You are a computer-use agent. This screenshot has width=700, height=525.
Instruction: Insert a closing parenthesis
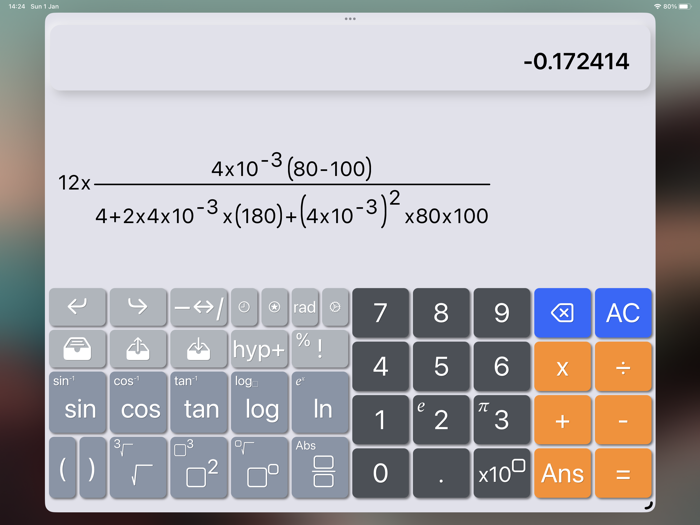pyautogui.click(x=93, y=468)
